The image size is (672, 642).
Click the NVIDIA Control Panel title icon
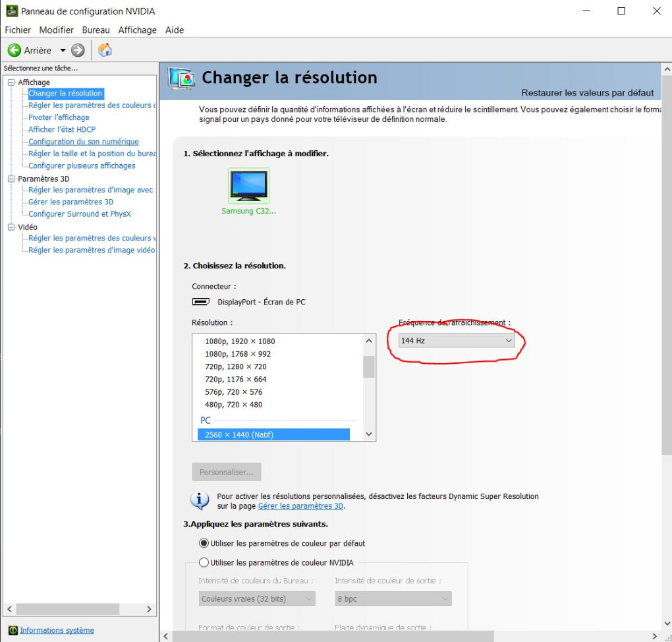click(x=12, y=11)
